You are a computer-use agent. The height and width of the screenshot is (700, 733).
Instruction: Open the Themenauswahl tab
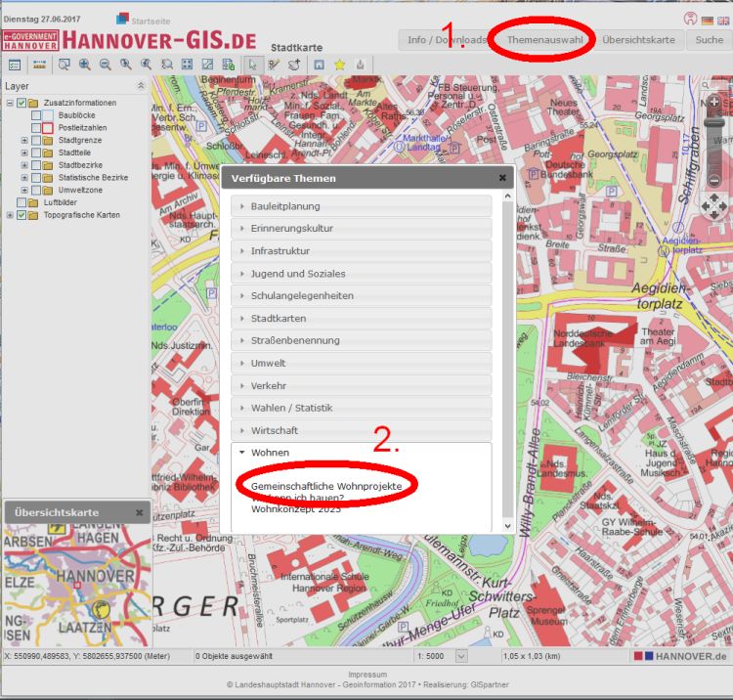[545, 40]
